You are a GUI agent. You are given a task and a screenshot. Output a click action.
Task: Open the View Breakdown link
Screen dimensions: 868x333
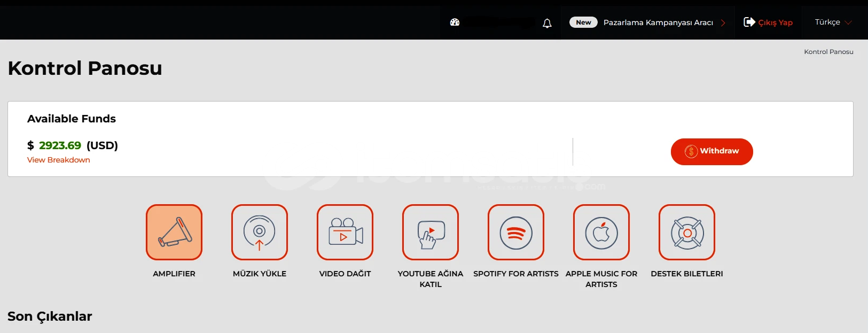pos(59,160)
